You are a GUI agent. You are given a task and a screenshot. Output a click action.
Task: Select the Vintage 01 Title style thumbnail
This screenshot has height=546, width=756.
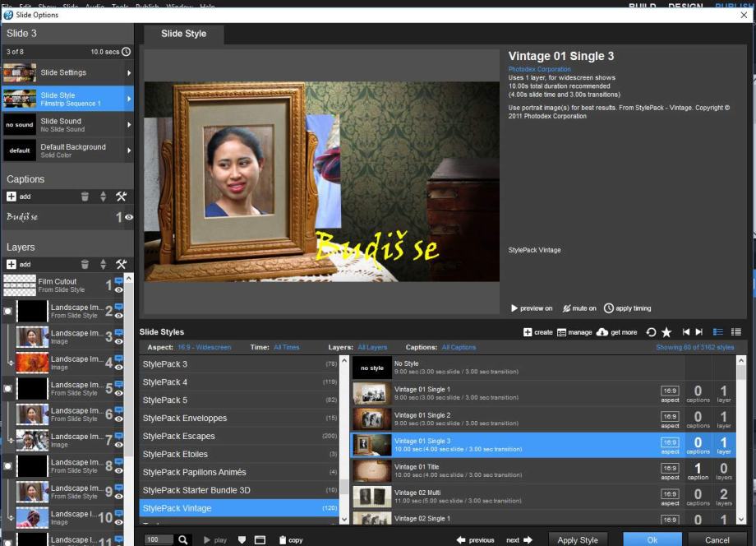pyautogui.click(x=371, y=471)
